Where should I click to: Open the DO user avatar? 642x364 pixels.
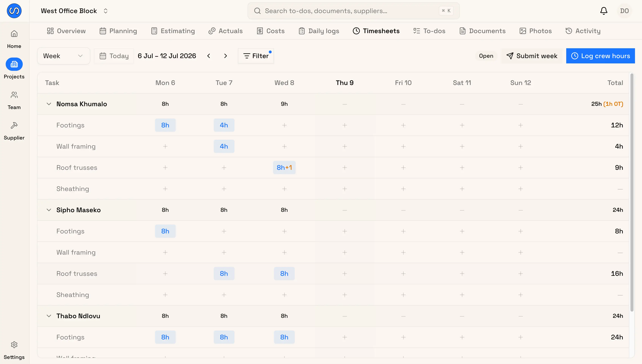pyautogui.click(x=625, y=11)
